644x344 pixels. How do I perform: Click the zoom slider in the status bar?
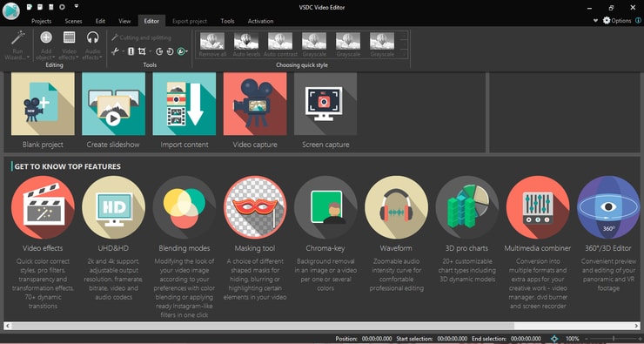pos(614,339)
